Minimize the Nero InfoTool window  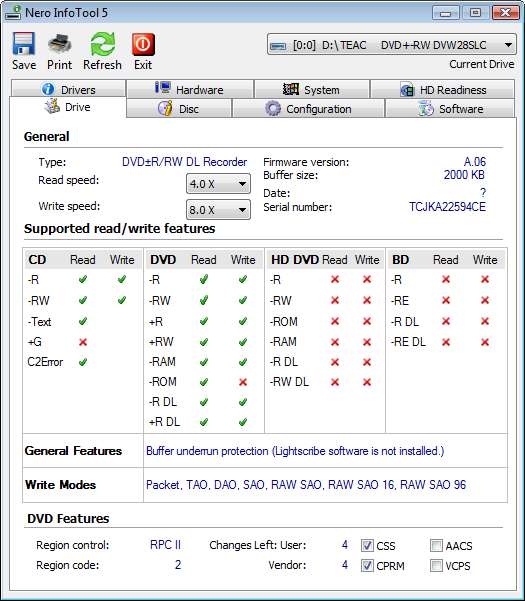click(x=445, y=13)
